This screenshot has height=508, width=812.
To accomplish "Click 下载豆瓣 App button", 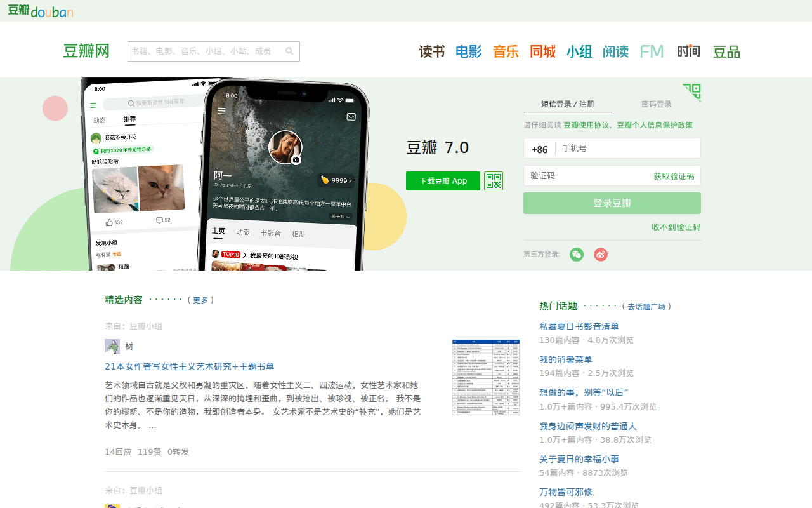I will [x=443, y=181].
